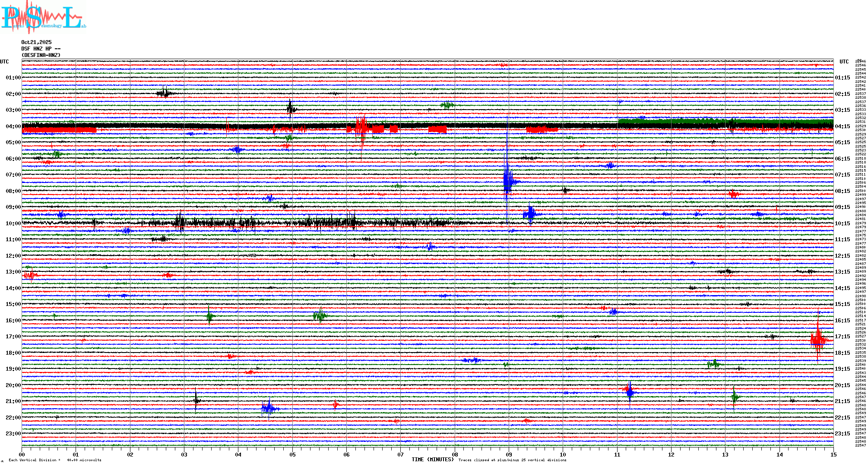868x466 pixels.
Task: Click the Each Vertical Division scale note
Action: tap(55, 460)
